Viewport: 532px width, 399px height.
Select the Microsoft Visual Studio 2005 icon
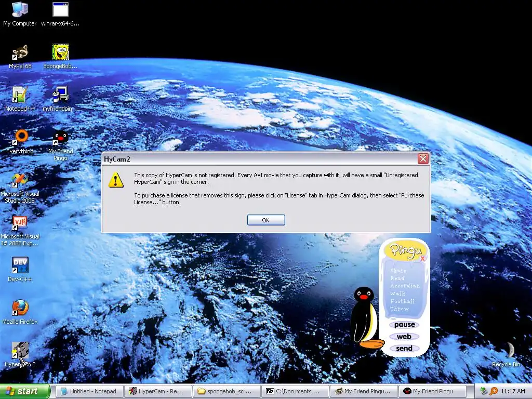pyautogui.click(x=20, y=188)
